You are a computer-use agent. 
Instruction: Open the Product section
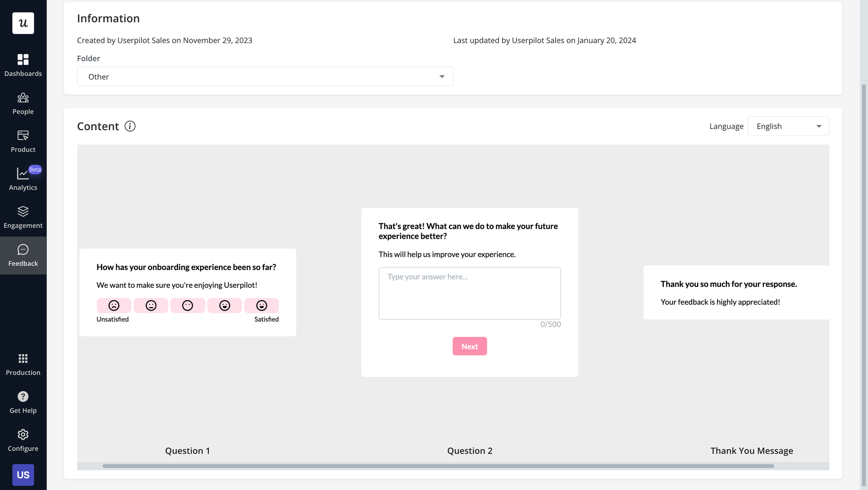pos(23,140)
